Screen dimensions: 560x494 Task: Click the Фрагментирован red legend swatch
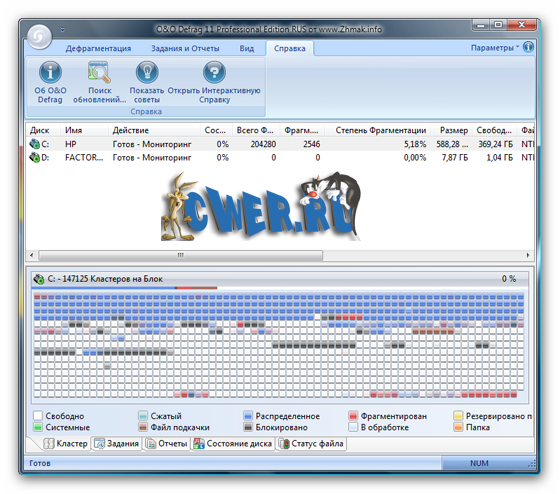pos(353,416)
